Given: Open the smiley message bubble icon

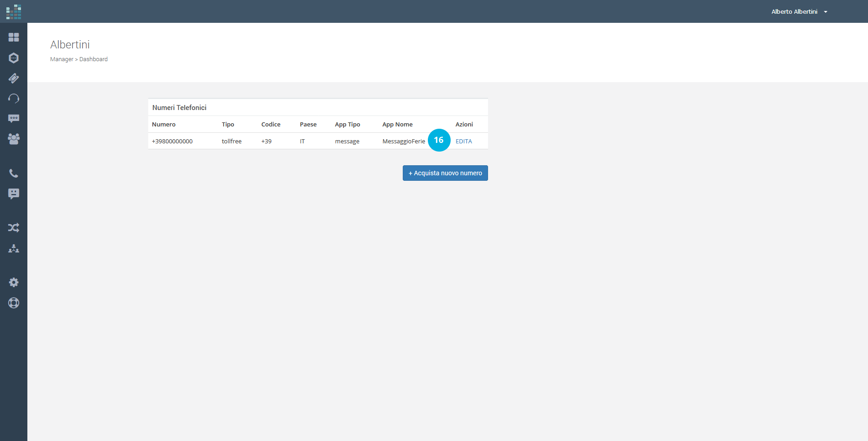Looking at the screenshot, I should coord(14,194).
